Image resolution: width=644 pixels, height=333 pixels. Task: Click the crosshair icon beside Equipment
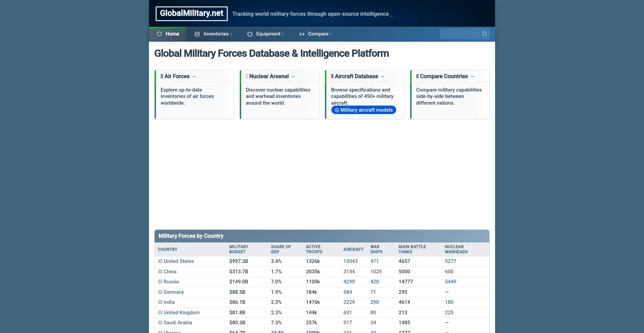250,34
